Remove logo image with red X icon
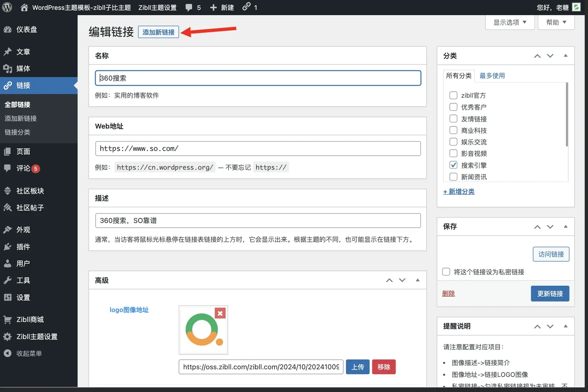The width and height of the screenshot is (588, 392). pos(220,313)
